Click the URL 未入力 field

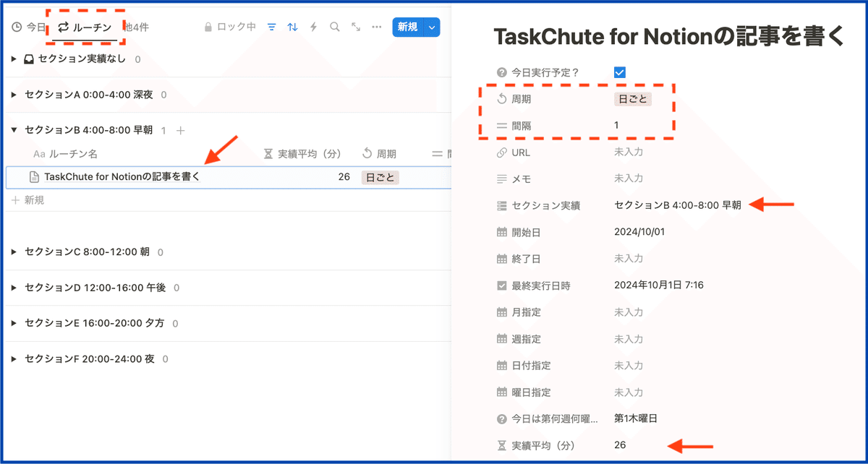(x=629, y=152)
